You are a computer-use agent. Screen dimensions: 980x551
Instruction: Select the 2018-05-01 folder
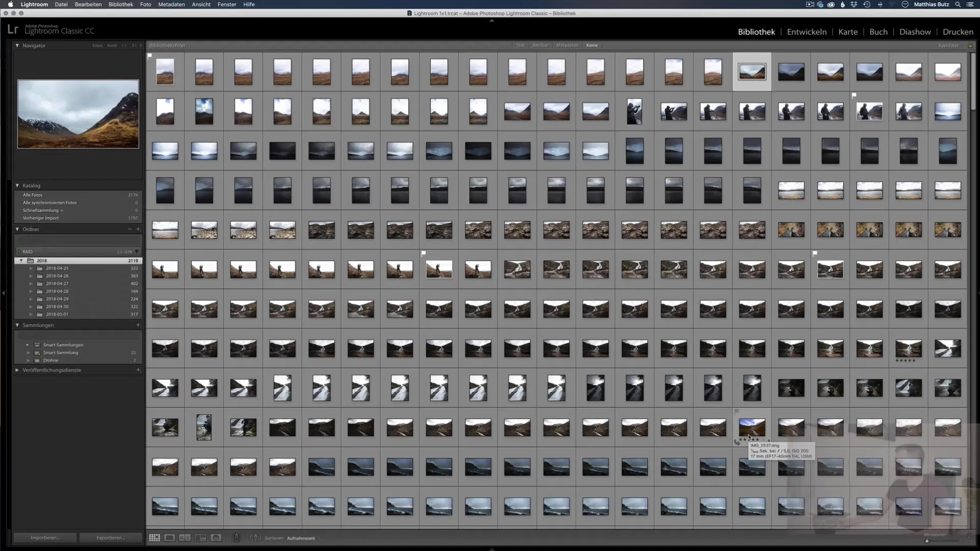pos(78,314)
